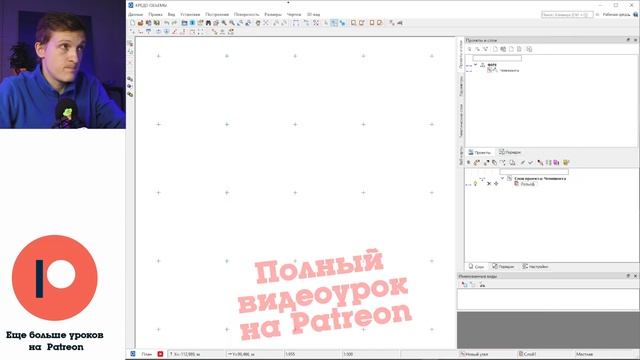
Task: Click the checkmark icon in layers toolbar
Action: coord(531,162)
